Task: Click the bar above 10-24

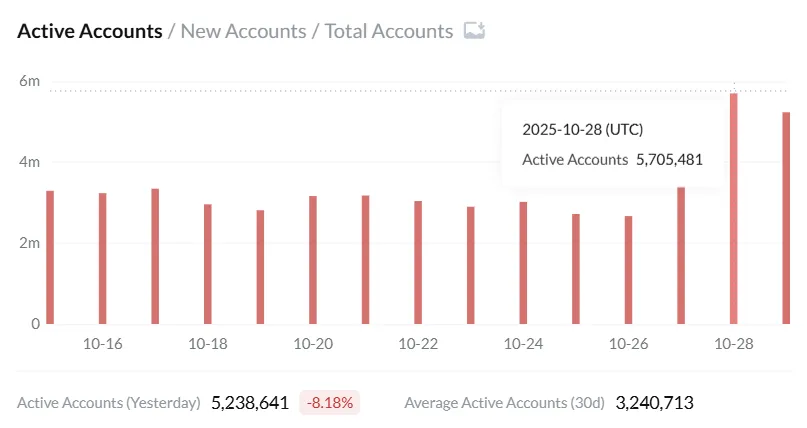Action: (523, 262)
